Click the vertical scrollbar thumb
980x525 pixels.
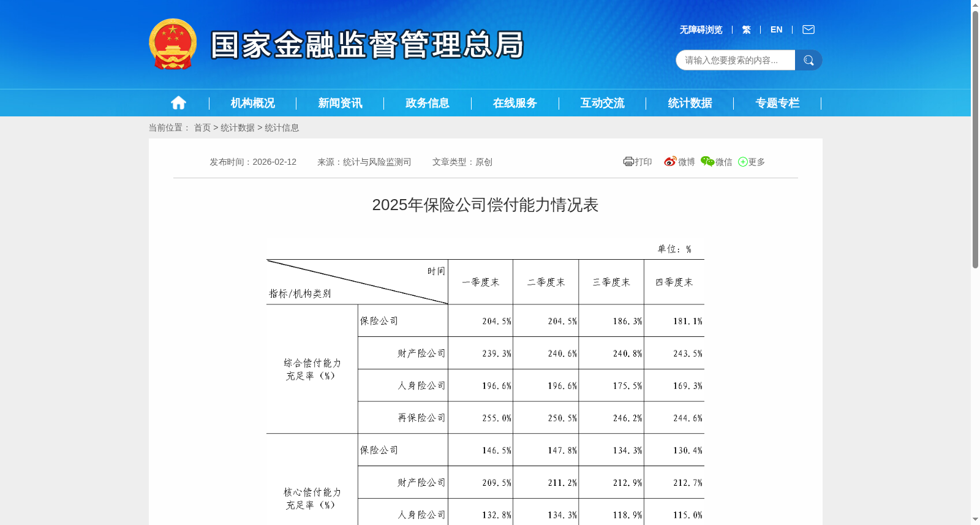click(x=975, y=139)
